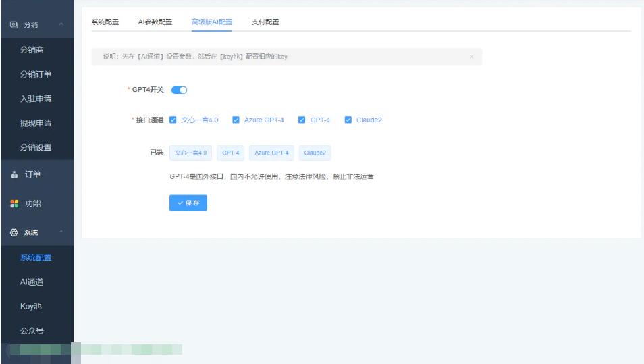Image resolution: width=644 pixels, height=364 pixels.
Task: Uncheck the Claude2 checkbox
Action: tap(348, 120)
